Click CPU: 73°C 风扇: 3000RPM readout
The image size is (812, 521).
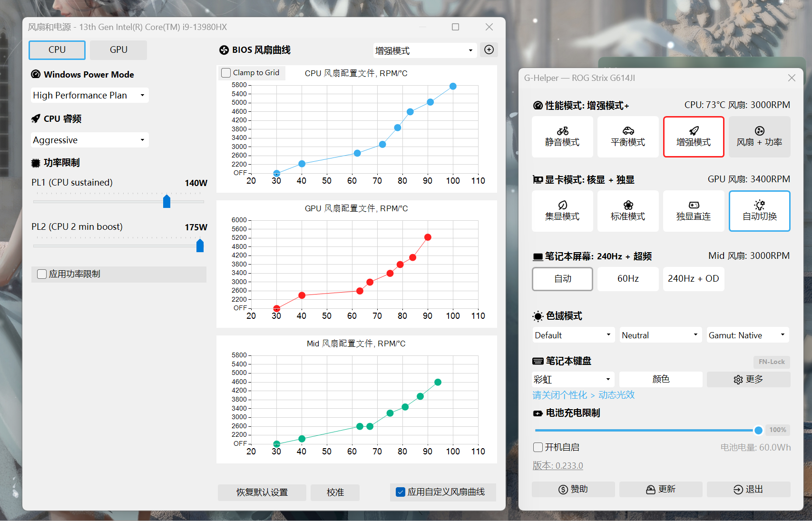click(x=737, y=105)
